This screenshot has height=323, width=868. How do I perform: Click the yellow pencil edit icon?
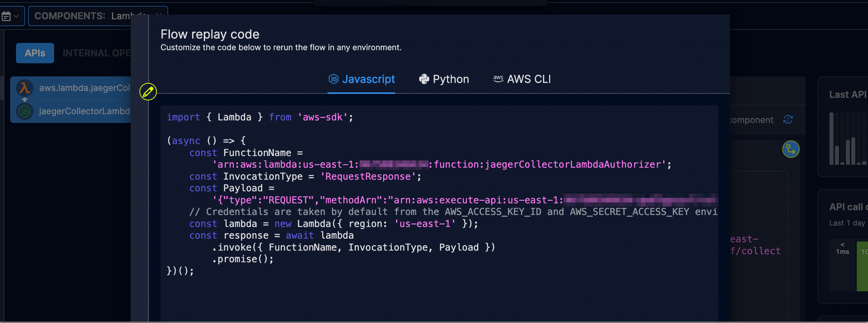pyautogui.click(x=148, y=92)
